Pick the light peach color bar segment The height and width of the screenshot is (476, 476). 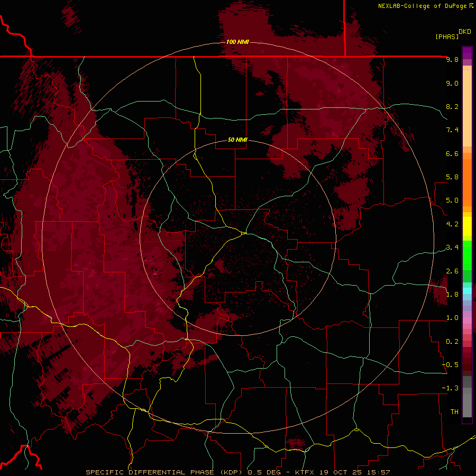467,108
